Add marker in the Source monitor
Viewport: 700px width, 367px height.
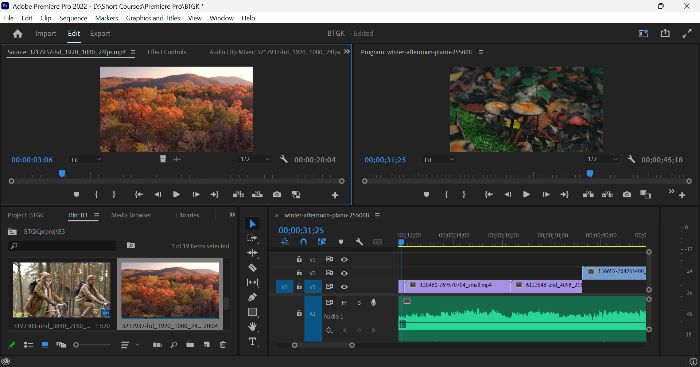tap(76, 195)
